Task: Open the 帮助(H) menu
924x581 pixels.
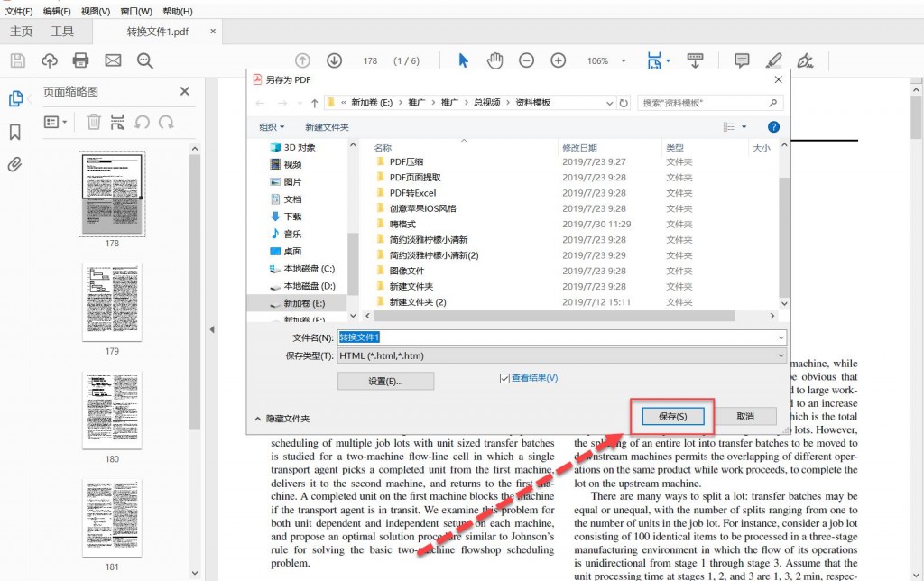Action: pos(178,11)
